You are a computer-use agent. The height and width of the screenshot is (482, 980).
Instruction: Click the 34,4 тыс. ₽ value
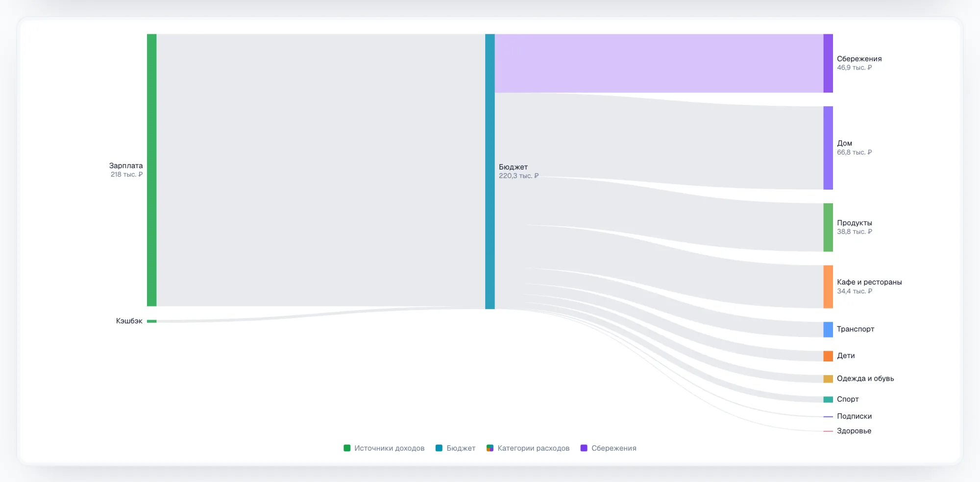855,291
